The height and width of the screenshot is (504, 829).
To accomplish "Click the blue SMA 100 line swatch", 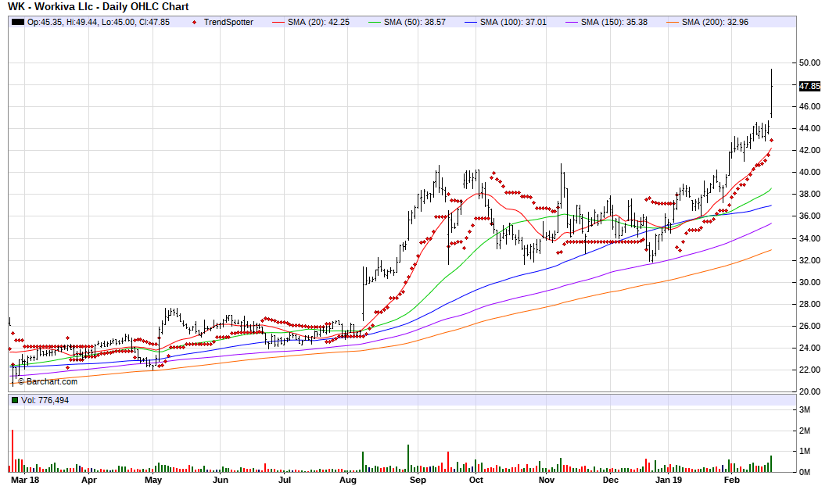I will coord(471,22).
